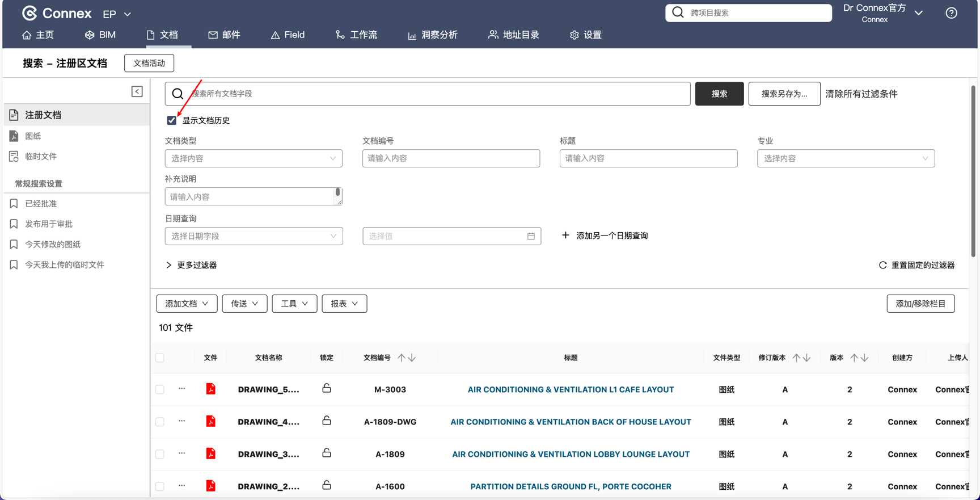Collapse the left sidebar panel

point(137,91)
